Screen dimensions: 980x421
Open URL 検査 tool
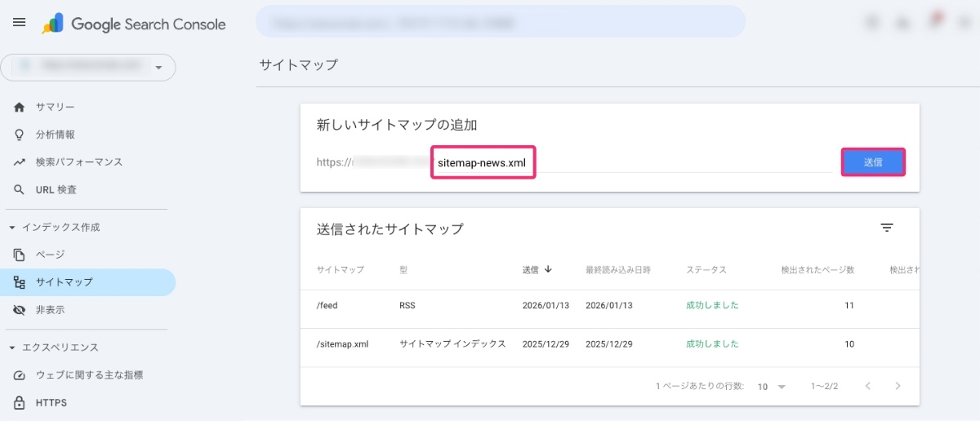56,190
